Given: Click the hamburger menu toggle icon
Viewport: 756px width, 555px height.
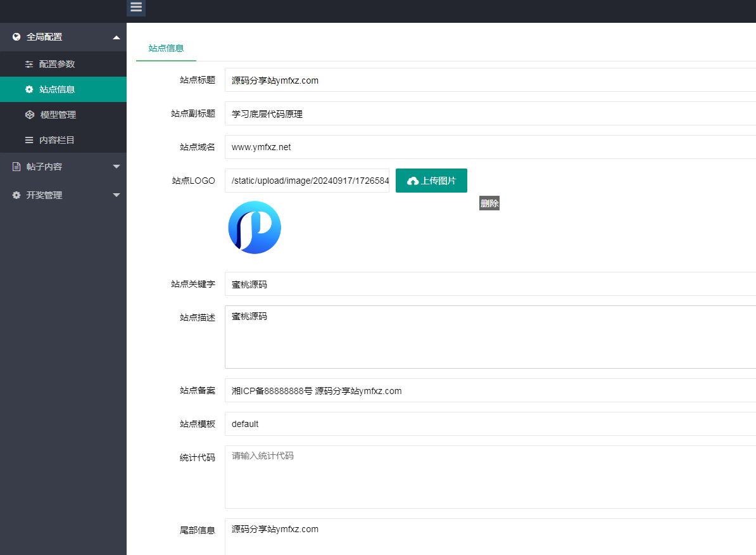Looking at the screenshot, I should pos(136,8).
